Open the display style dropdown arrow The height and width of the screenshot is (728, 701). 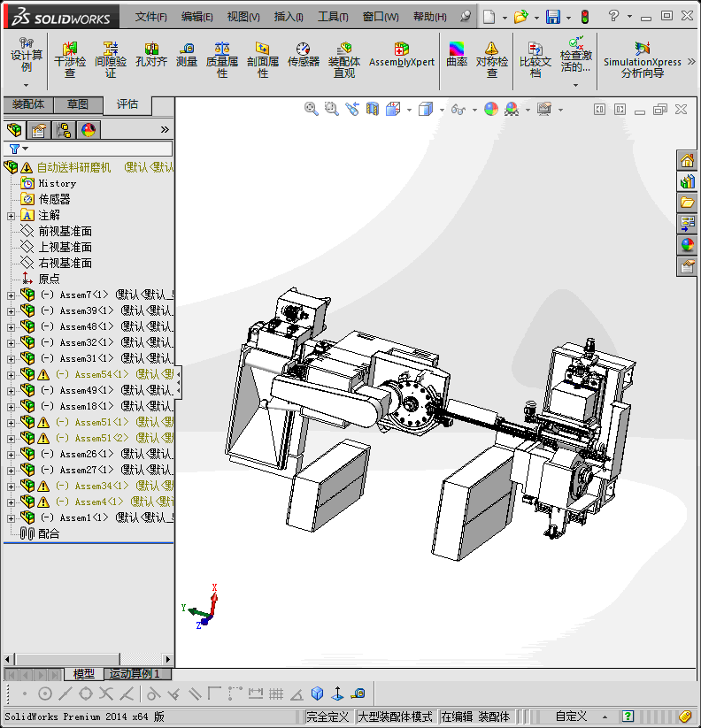tap(442, 110)
